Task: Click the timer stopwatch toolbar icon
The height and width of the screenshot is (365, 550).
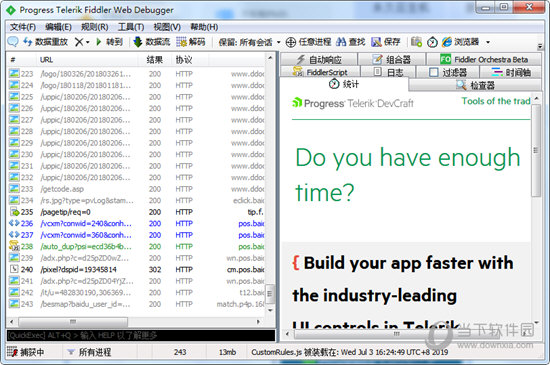Action: [432, 42]
